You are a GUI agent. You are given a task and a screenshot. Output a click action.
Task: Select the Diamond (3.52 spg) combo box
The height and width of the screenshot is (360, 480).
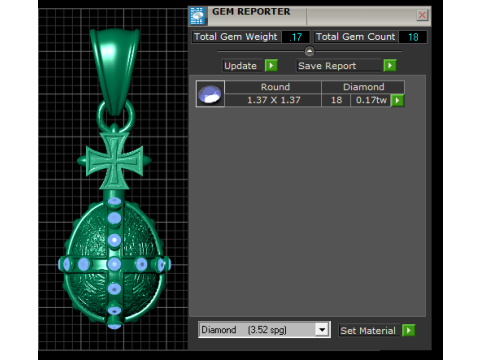264,330
